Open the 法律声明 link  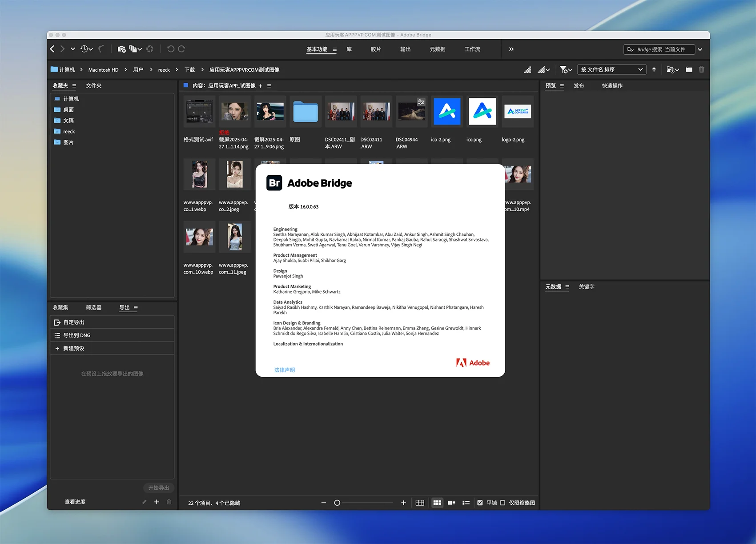pos(284,370)
